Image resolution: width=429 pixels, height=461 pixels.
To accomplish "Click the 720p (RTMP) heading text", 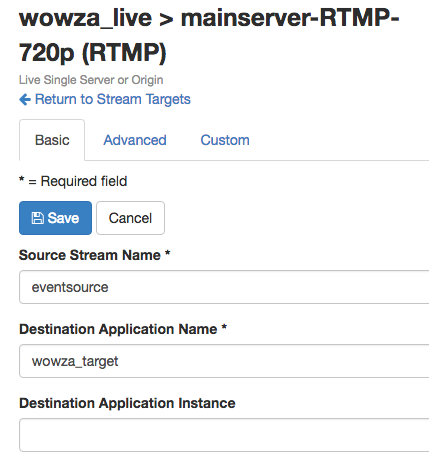I will coord(92,53).
